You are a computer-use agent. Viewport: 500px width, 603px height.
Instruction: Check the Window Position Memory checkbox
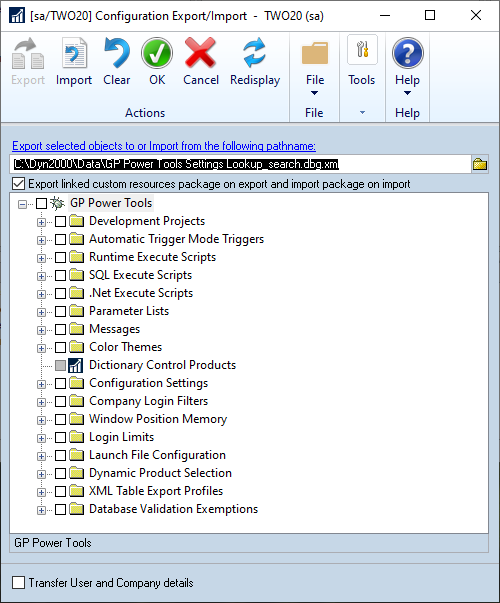coord(60,420)
